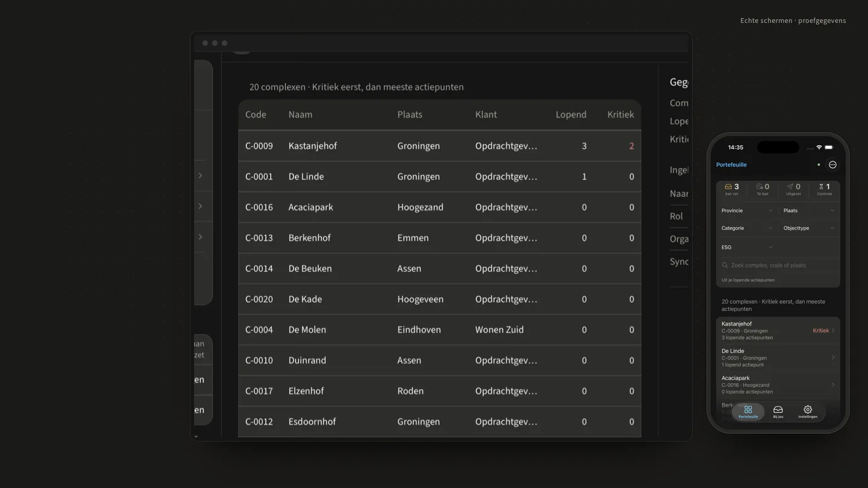Sort the desktop table by the Code column
This screenshot has height=488, width=868.
[256, 114]
